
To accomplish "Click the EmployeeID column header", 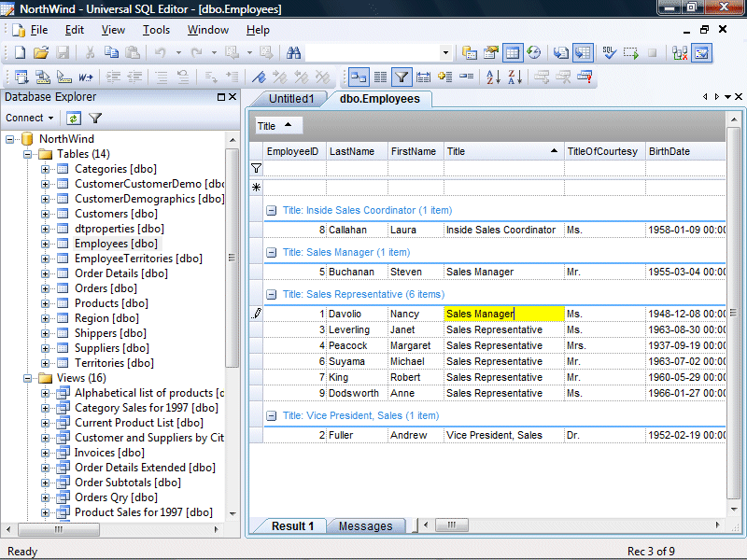I will 294,151.
